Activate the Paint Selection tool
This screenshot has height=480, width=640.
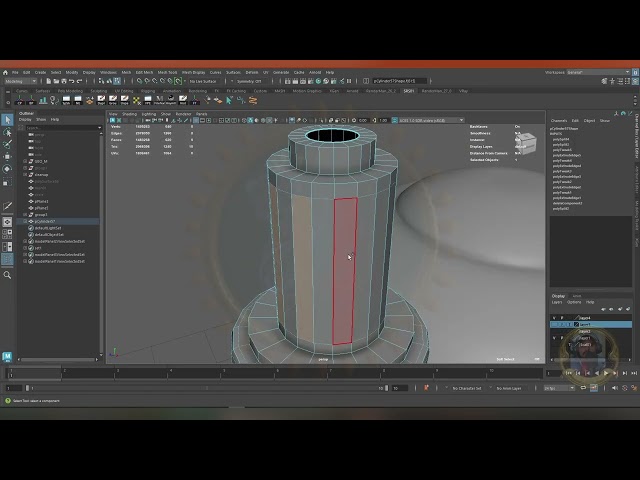click(x=7, y=144)
